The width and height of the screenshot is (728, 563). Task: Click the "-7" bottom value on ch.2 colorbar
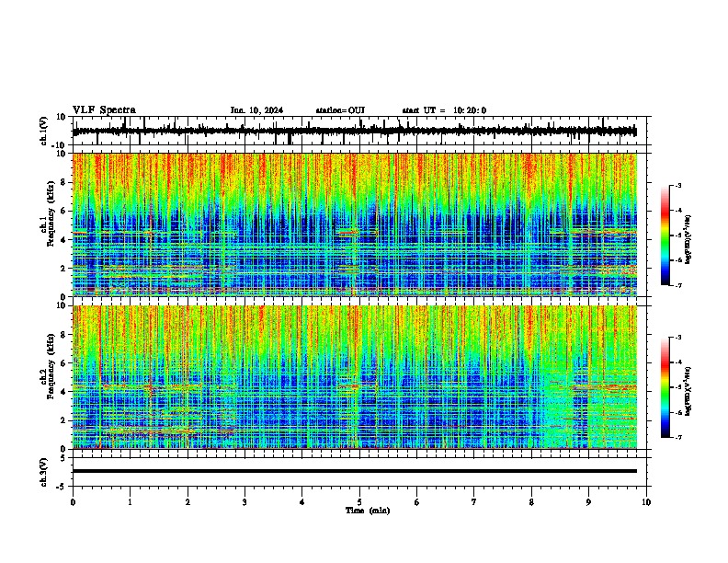click(677, 437)
